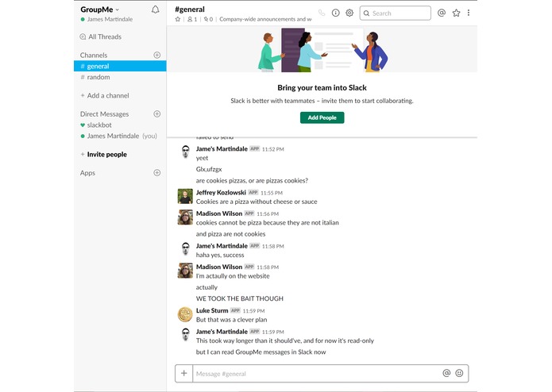Click the 11:52 PM timestamp
The width and height of the screenshot is (552, 392).
point(273,149)
